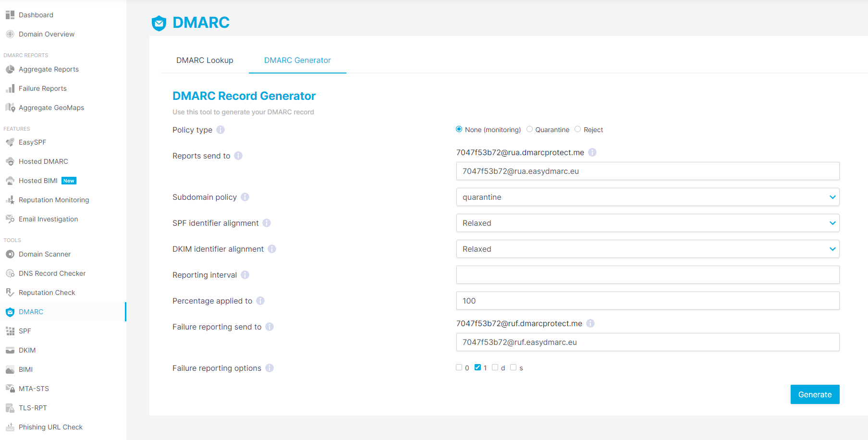Open the Phishing URL Check tool

(x=50, y=427)
